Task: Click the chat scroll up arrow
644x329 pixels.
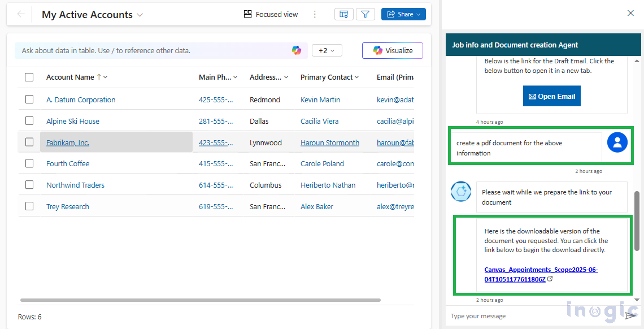Action: [x=637, y=61]
